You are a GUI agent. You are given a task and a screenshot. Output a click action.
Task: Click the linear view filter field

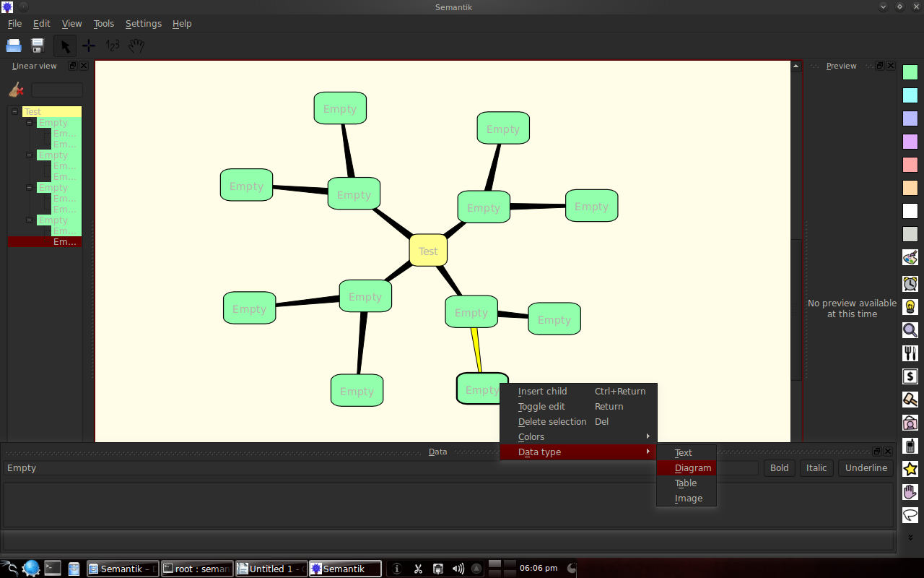click(x=57, y=90)
